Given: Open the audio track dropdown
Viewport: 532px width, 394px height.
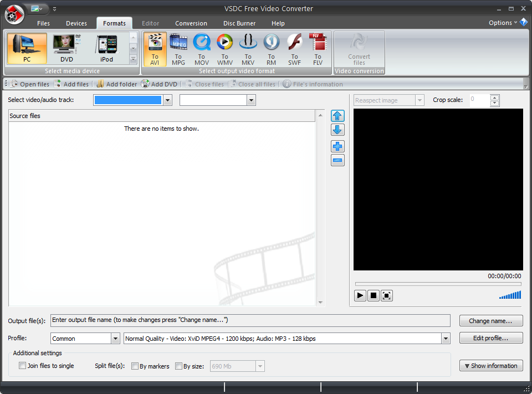Looking at the screenshot, I should point(251,100).
